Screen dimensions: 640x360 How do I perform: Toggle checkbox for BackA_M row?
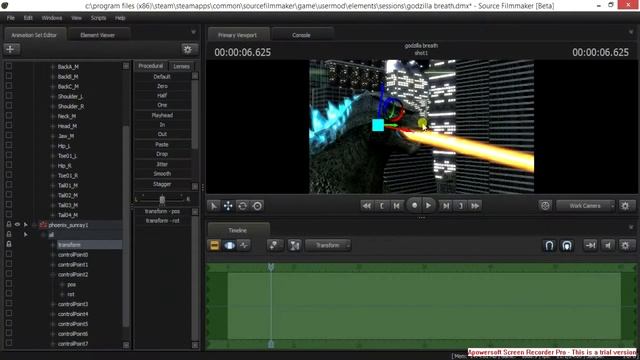tap(9, 66)
